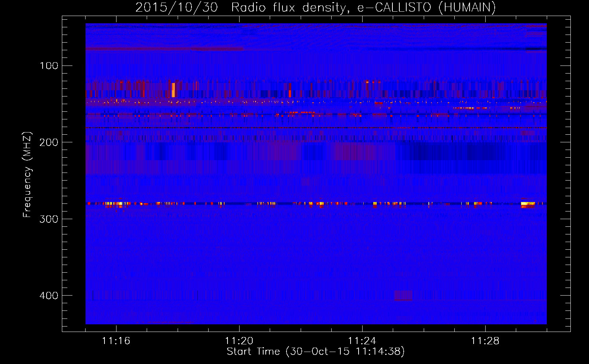Viewport: 589px width, 364px height.
Task: Click the "Frequency (MHZ)" axis label
Action: (x=27, y=175)
